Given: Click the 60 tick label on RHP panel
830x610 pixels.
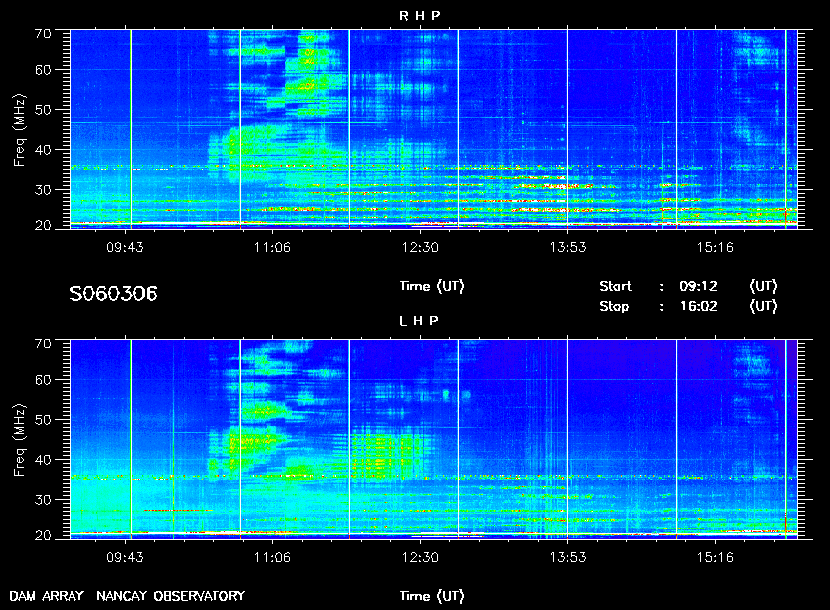Looking at the screenshot, I should coord(43,70).
